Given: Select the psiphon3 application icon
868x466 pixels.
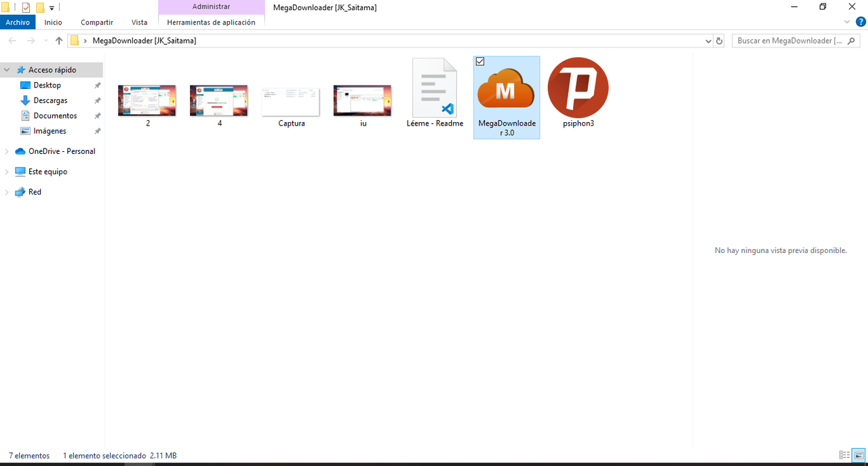Looking at the screenshot, I should pyautogui.click(x=578, y=88).
